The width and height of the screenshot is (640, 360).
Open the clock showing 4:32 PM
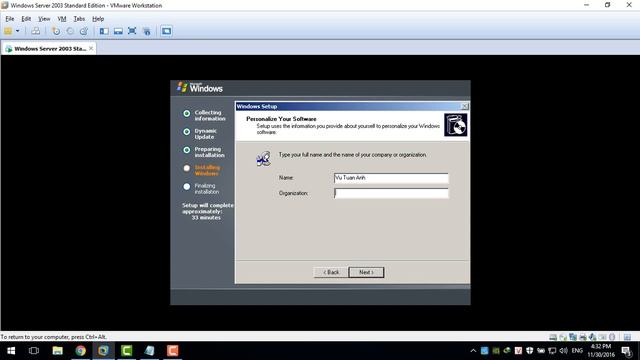pyautogui.click(x=601, y=351)
